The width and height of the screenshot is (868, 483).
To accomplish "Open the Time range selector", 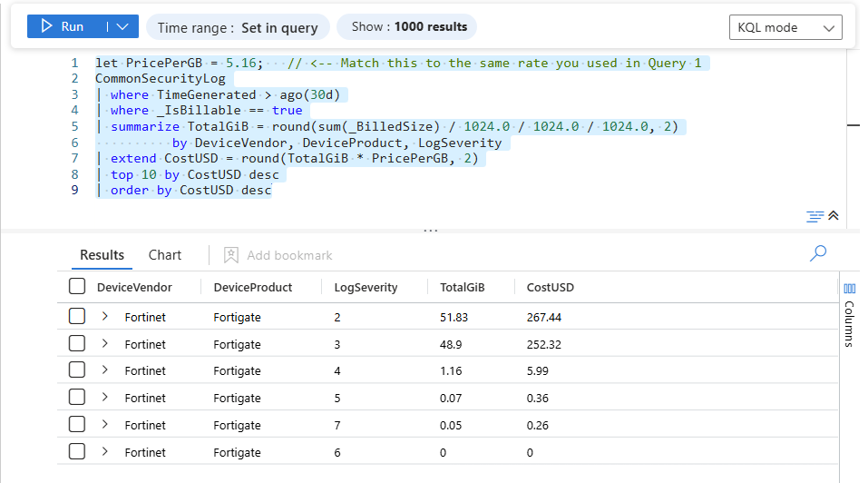I will point(238,27).
